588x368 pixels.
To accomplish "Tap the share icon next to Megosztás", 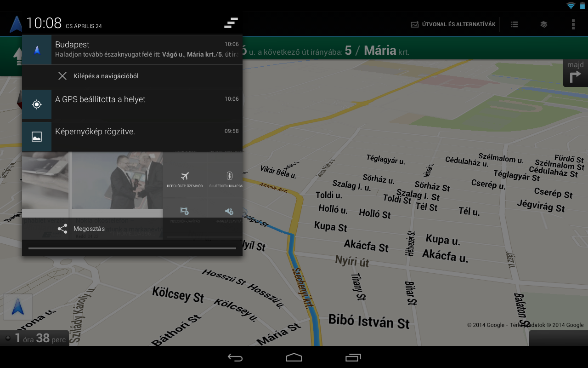I will tap(62, 229).
